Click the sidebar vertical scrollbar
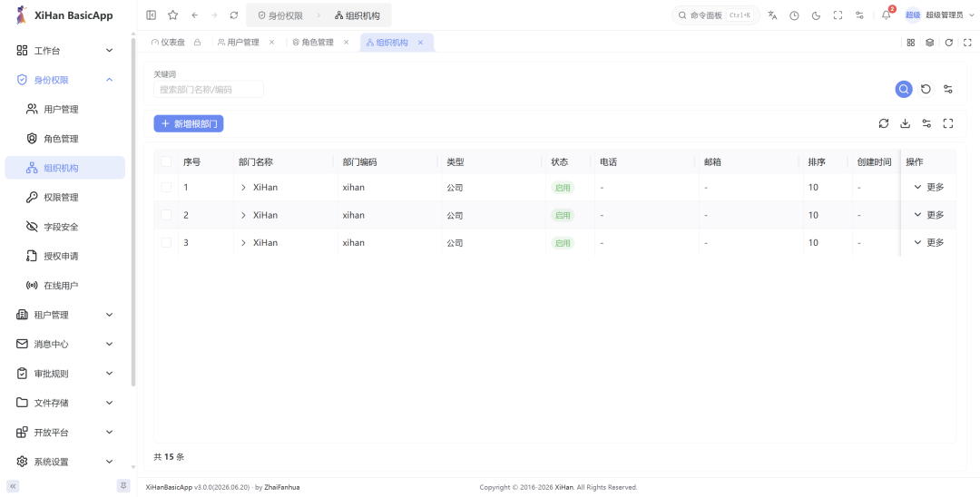 point(132,212)
